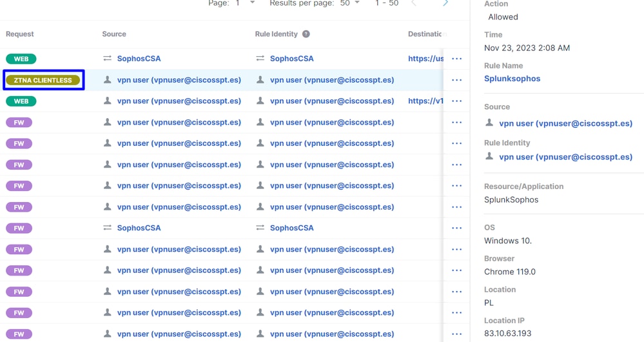
Task: Open the Rule Identity vpn user link in the WEB row
Action: (x=332, y=101)
